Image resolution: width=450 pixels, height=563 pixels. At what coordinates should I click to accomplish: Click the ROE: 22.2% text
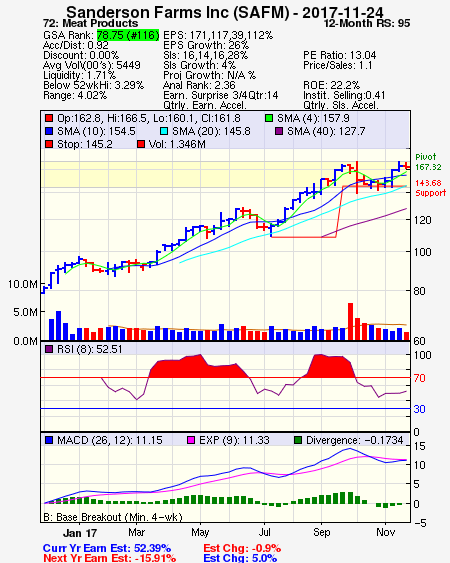click(331, 85)
